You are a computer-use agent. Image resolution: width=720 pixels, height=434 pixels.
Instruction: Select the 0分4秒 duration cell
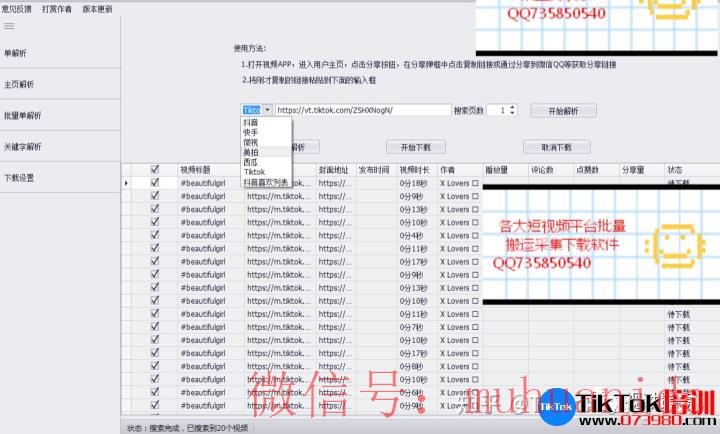417,236
